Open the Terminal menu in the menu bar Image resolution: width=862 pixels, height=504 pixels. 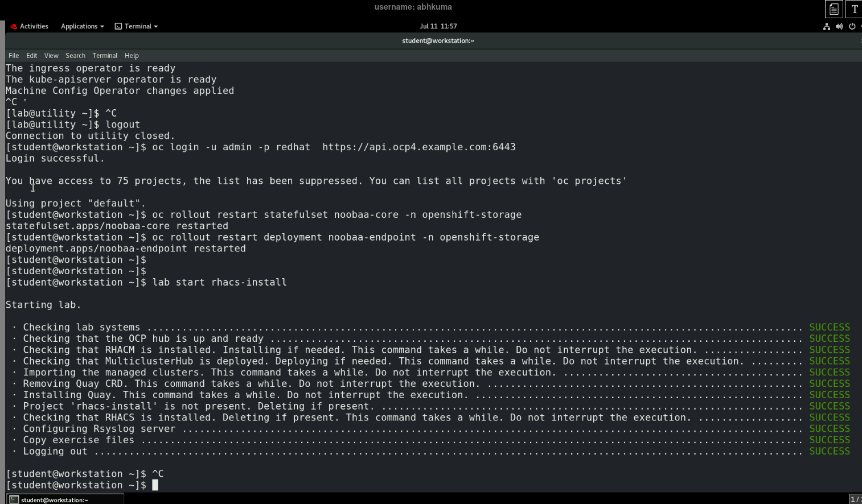click(x=105, y=56)
